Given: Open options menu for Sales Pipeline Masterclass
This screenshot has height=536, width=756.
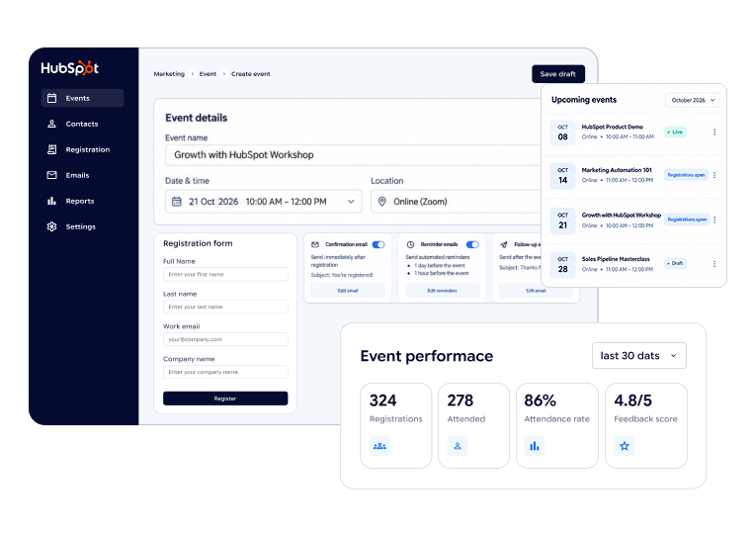Looking at the screenshot, I should tap(714, 264).
